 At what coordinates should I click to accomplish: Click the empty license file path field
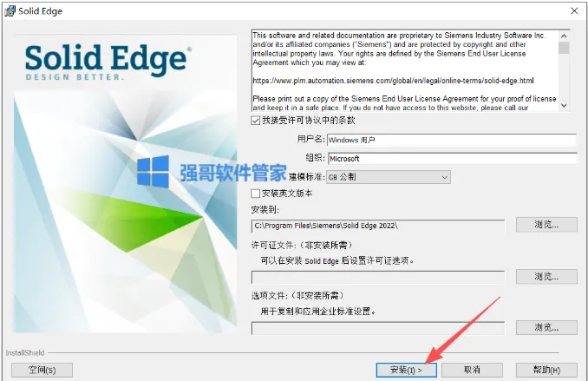(378, 278)
